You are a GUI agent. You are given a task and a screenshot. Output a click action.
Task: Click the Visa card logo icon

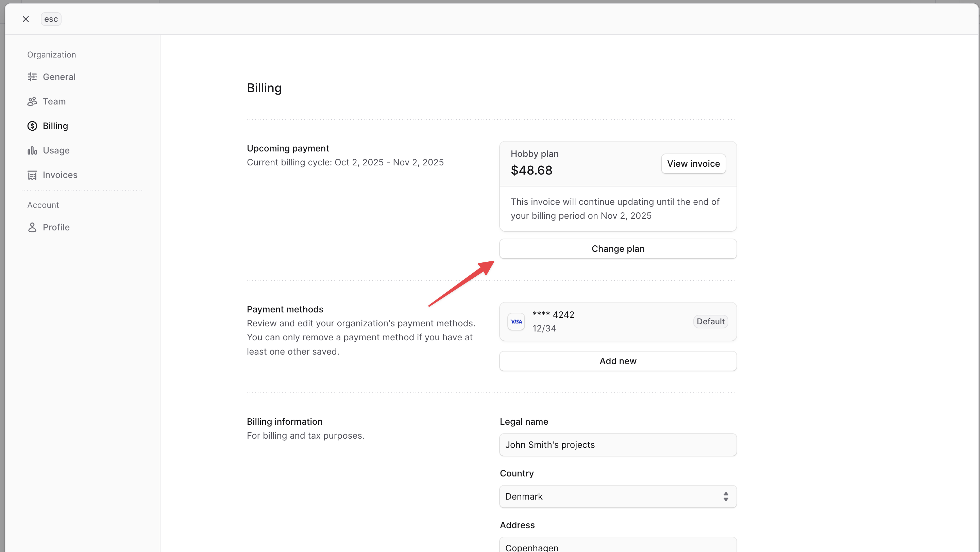tap(516, 321)
